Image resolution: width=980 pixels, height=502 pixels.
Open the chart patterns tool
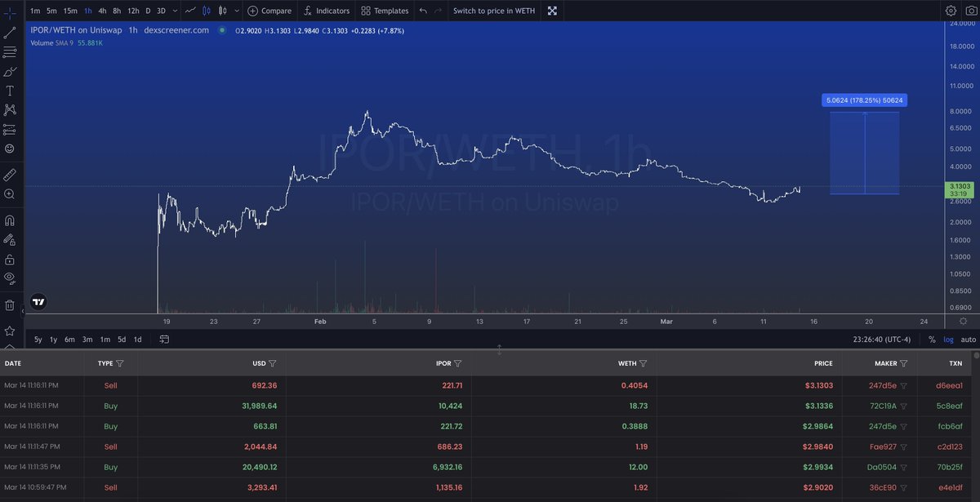(10, 110)
